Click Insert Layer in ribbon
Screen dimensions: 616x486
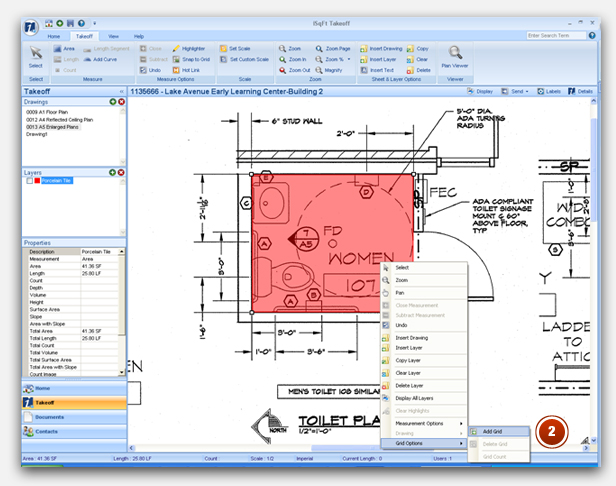click(378, 59)
